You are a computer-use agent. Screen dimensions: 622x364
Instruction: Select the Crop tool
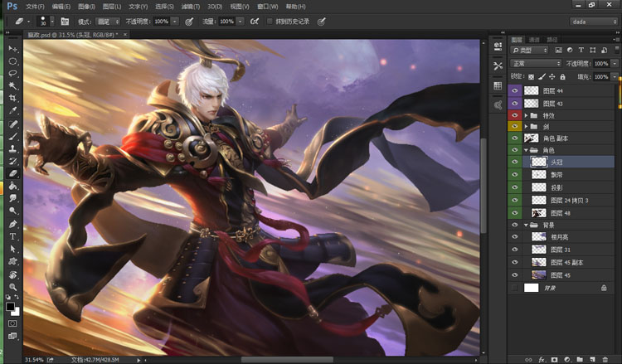tap(12, 98)
